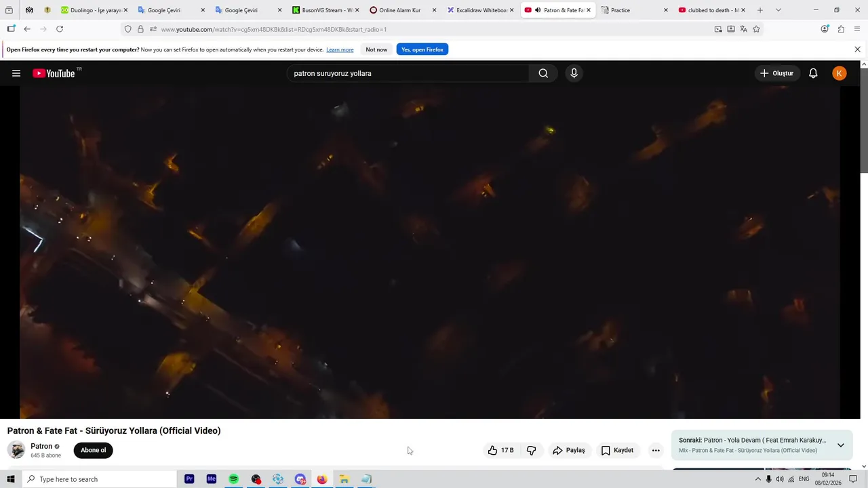This screenshot has height=488, width=868.
Task: Open the page translate icon in address bar
Action: [743, 29]
